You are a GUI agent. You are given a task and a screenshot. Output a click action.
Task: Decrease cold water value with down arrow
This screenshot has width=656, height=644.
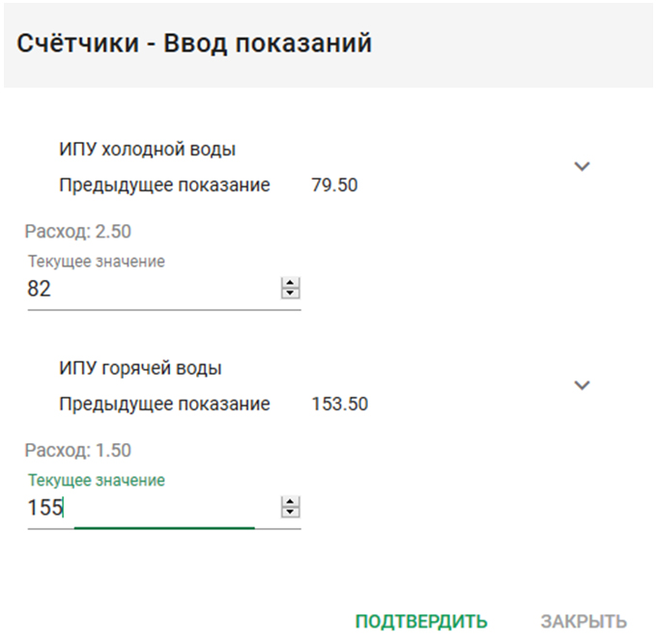click(x=290, y=294)
